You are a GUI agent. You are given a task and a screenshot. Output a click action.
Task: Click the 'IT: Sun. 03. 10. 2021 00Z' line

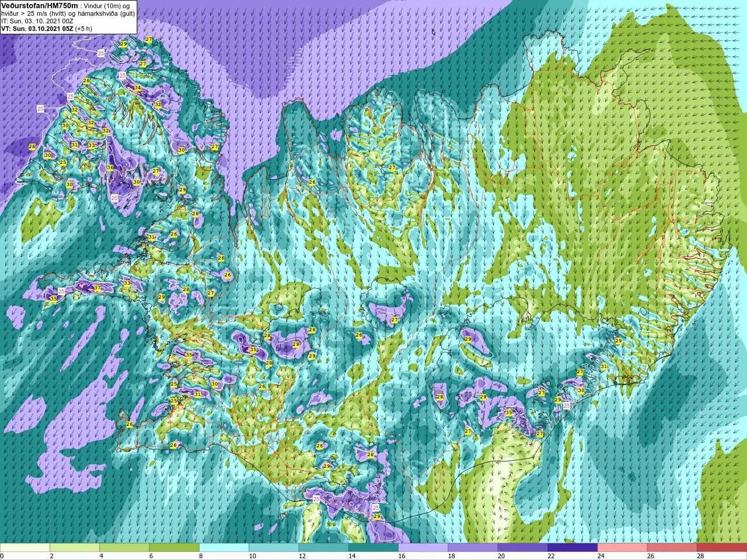pyautogui.click(x=37, y=20)
